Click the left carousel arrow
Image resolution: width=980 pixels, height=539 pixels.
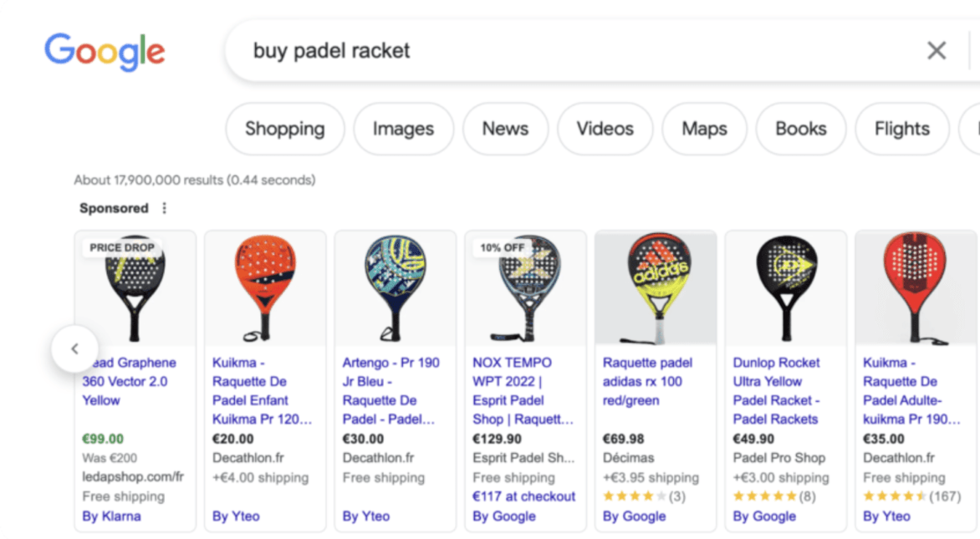74,349
